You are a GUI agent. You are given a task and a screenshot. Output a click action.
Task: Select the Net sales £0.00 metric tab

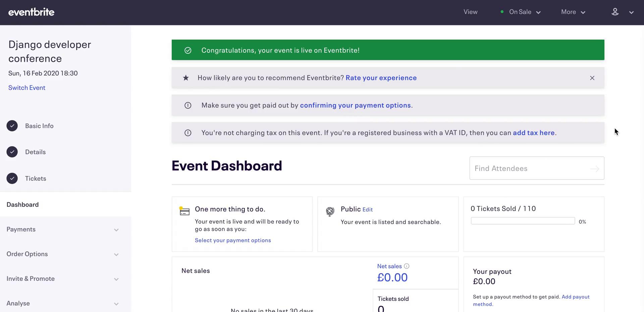pyautogui.click(x=416, y=273)
